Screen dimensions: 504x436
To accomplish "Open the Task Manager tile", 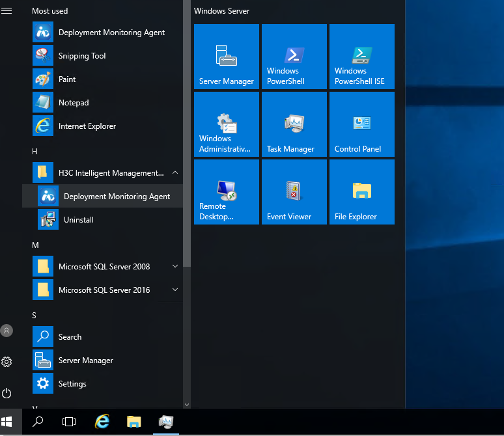I will tap(294, 124).
